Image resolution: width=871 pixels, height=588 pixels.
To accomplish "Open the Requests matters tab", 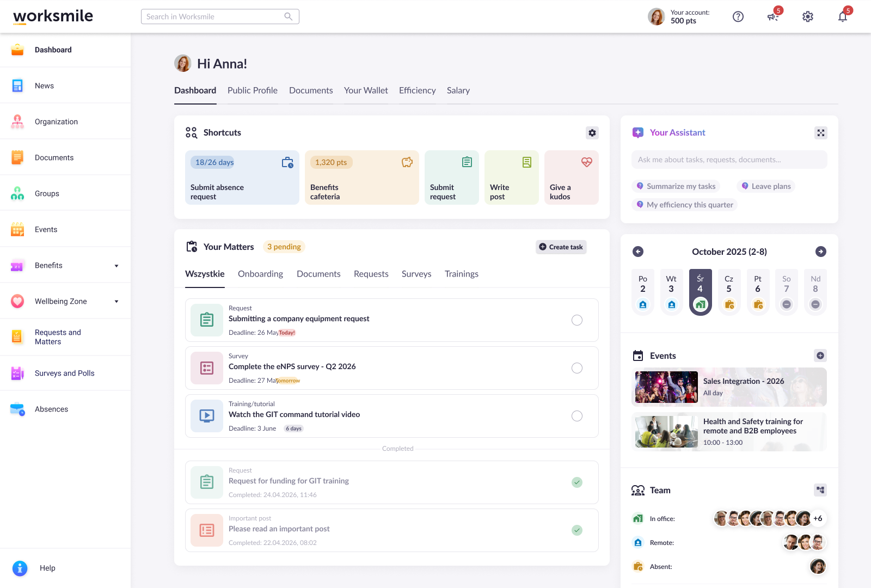I will pos(371,274).
